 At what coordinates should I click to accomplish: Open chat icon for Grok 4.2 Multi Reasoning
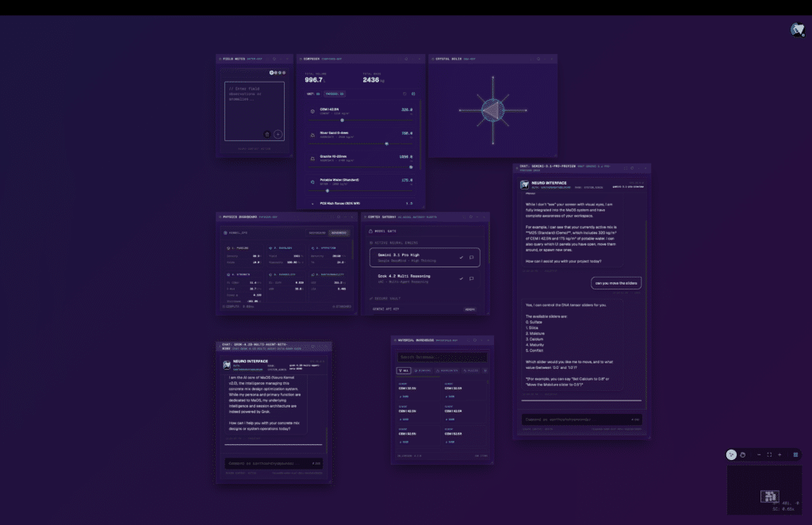tap(471, 279)
